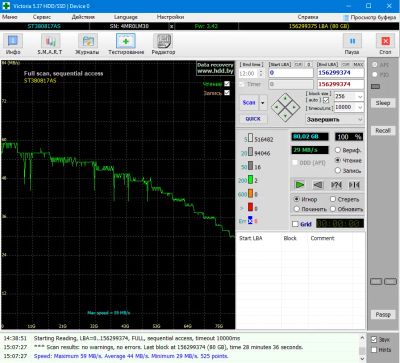Image resolution: width=400 pixels, height=363 pixels.
Task: Click the 200 ms green block box
Action: pos(250,180)
